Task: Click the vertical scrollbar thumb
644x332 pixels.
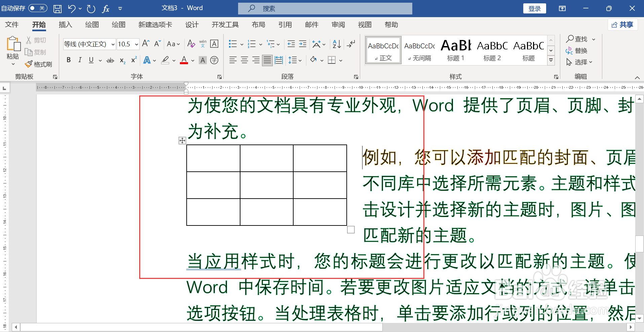Action: pyautogui.click(x=639, y=244)
